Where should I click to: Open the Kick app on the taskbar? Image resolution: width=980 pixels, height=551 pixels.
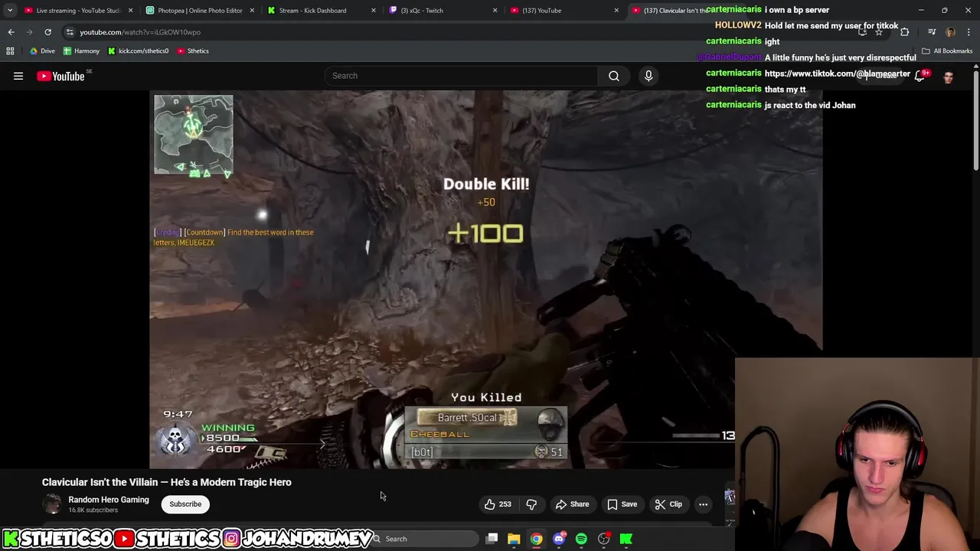(x=626, y=539)
